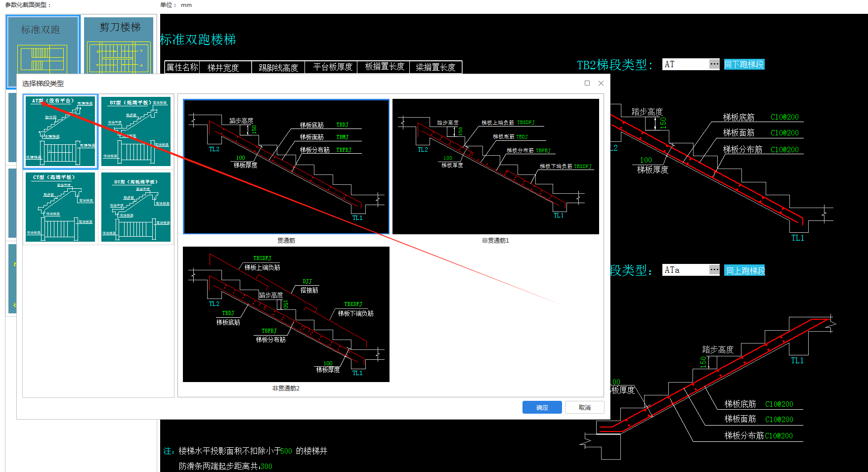Screen dimensions: 868x472
Task: Click the 板搁置长度 table header
Action: [x=385, y=67]
